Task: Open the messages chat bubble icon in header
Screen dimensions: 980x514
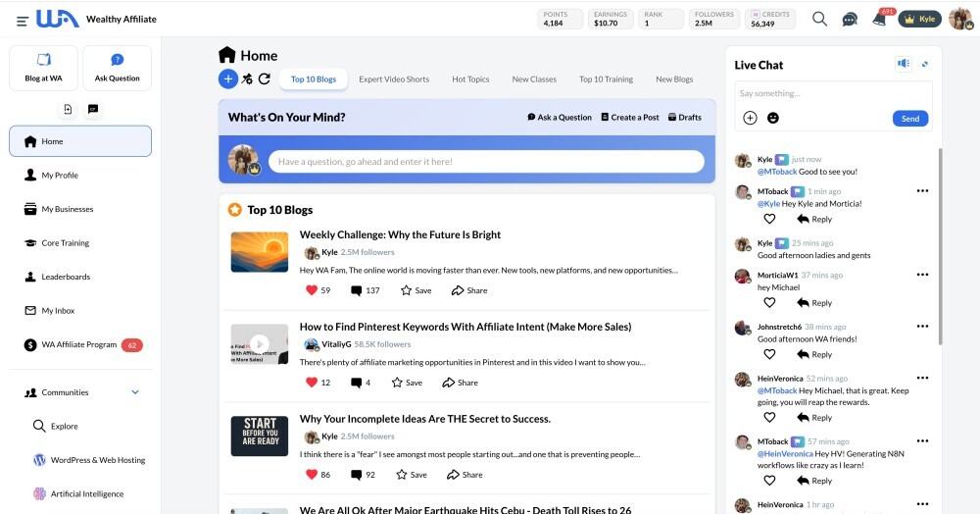Action: tap(850, 20)
